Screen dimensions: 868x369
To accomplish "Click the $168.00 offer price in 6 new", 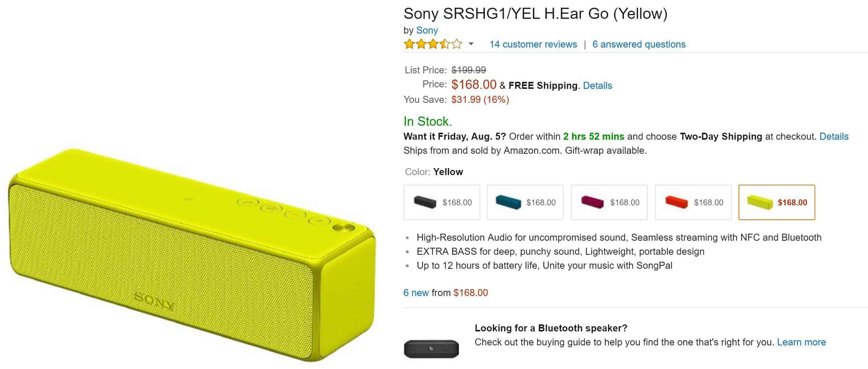I will (x=471, y=293).
